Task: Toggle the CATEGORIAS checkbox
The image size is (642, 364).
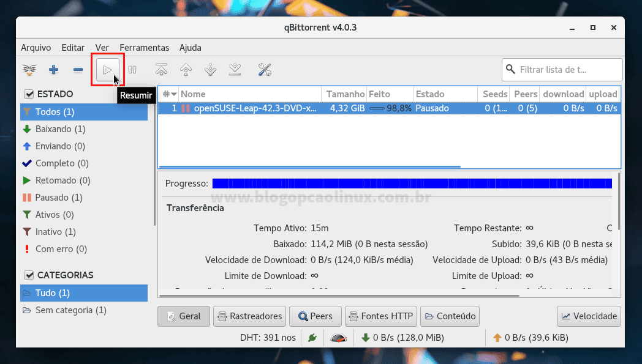Action: [29, 275]
